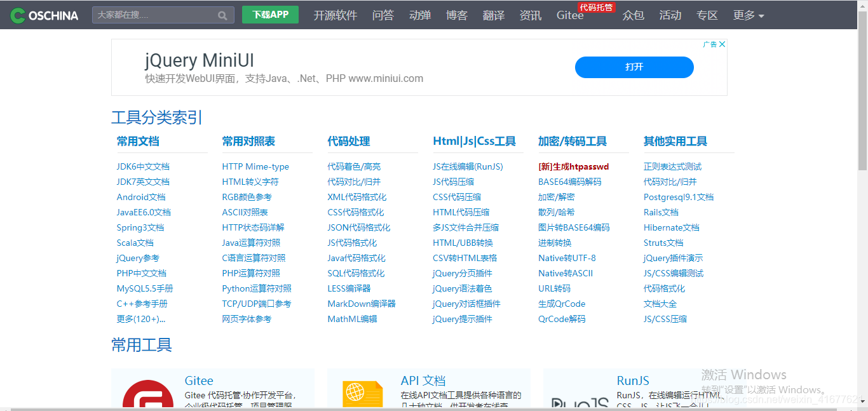Open the 专区 menu item
Screen dimensions: 868x411
point(707,15)
